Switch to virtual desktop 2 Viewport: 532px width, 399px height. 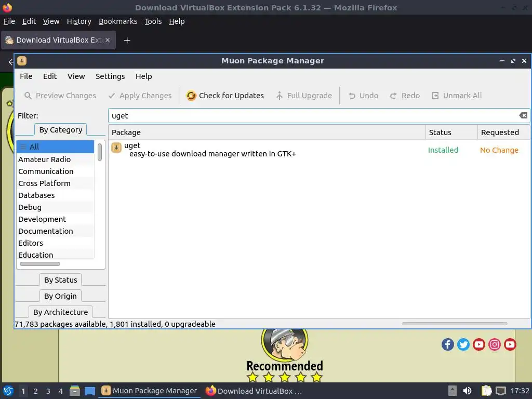[x=36, y=391]
